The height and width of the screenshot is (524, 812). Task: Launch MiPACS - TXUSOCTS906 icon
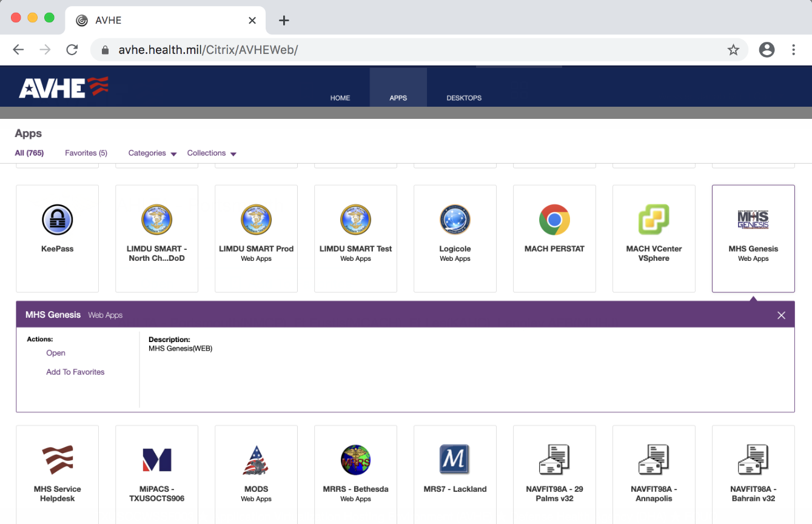pyautogui.click(x=157, y=460)
